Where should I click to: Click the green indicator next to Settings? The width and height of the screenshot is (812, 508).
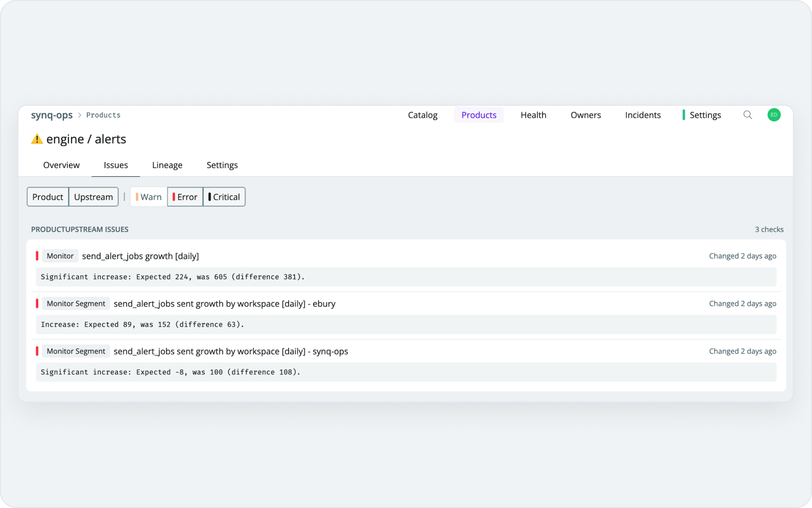click(684, 115)
